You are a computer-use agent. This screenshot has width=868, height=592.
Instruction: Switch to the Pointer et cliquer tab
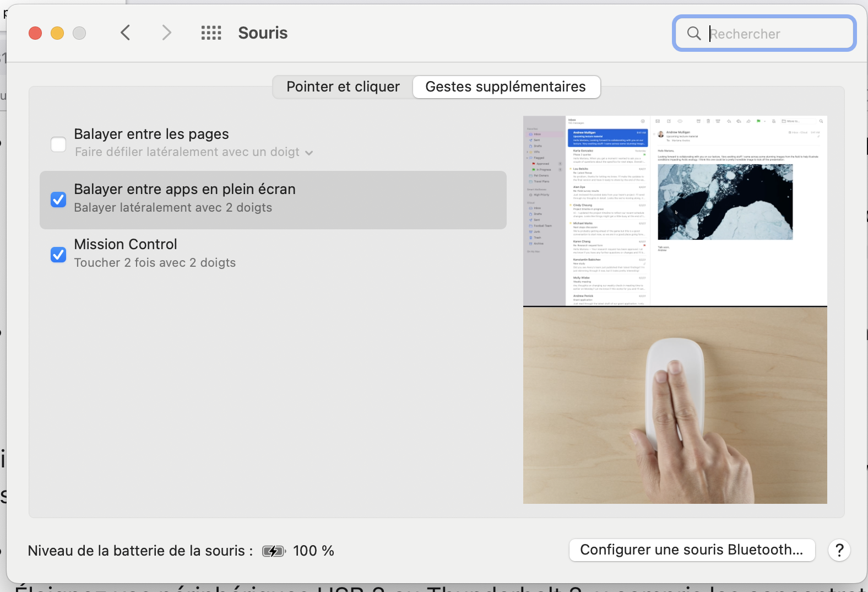pos(343,87)
